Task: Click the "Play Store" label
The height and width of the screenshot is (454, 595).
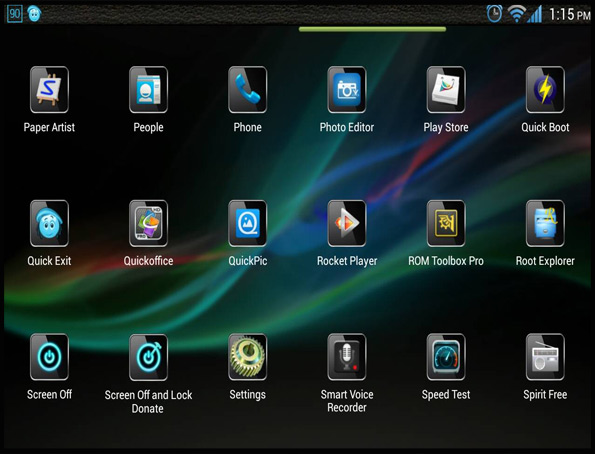Action: click(446, 127)
